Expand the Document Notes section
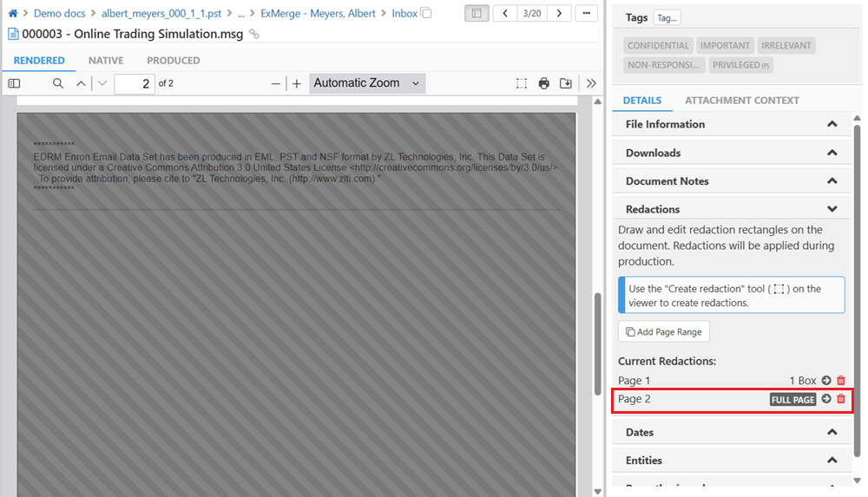 [731, 181]
